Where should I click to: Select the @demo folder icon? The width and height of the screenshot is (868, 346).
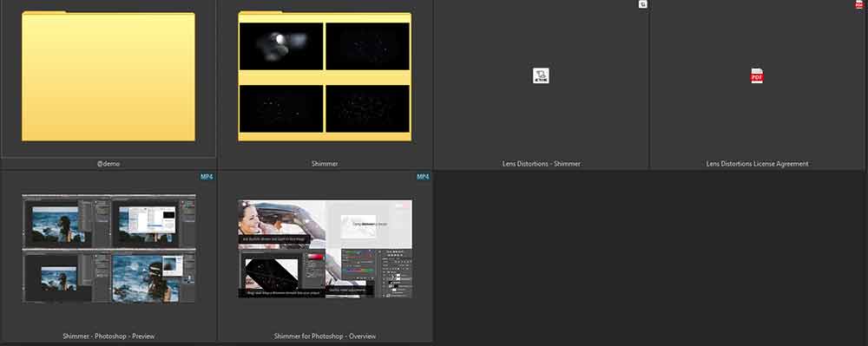pos(108,76)
